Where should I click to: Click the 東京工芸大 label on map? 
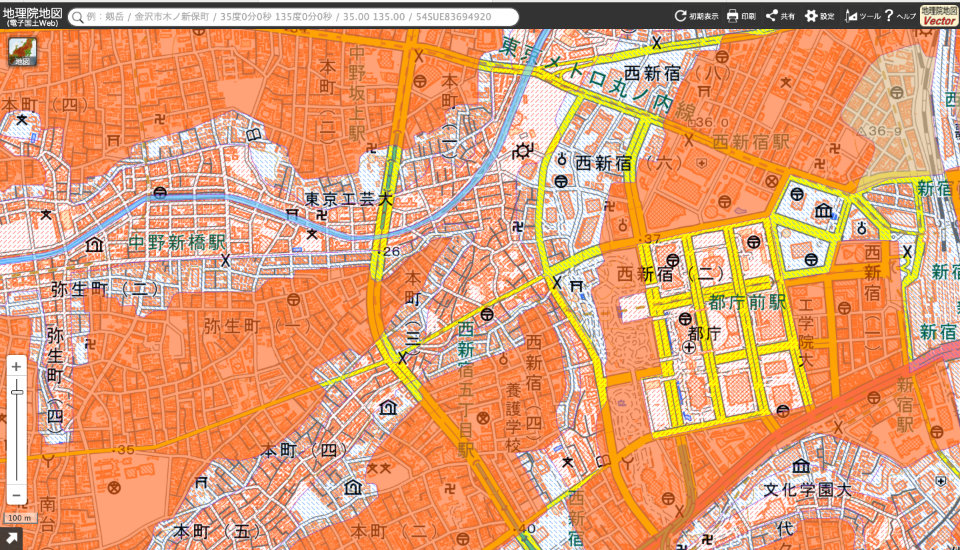(x=350, y=198)
